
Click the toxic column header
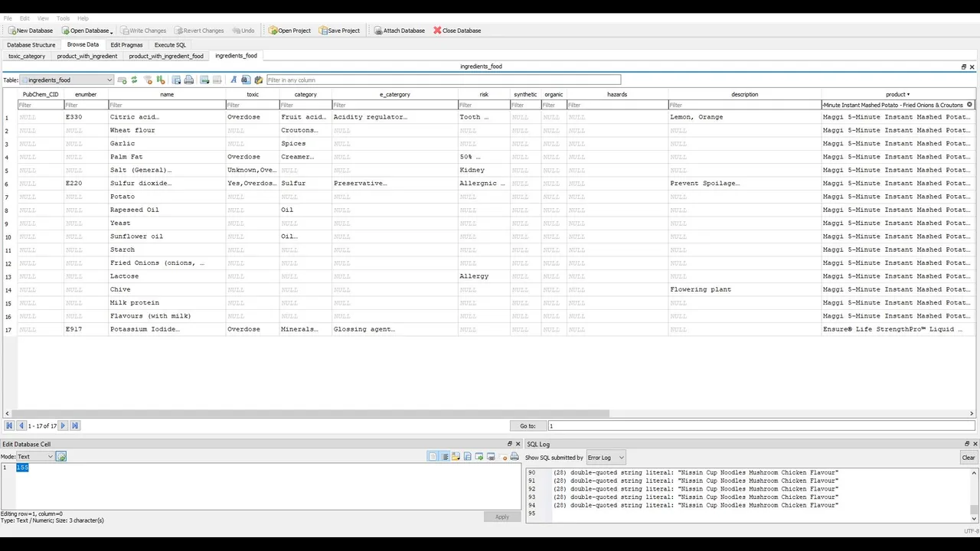click(253, 94)
